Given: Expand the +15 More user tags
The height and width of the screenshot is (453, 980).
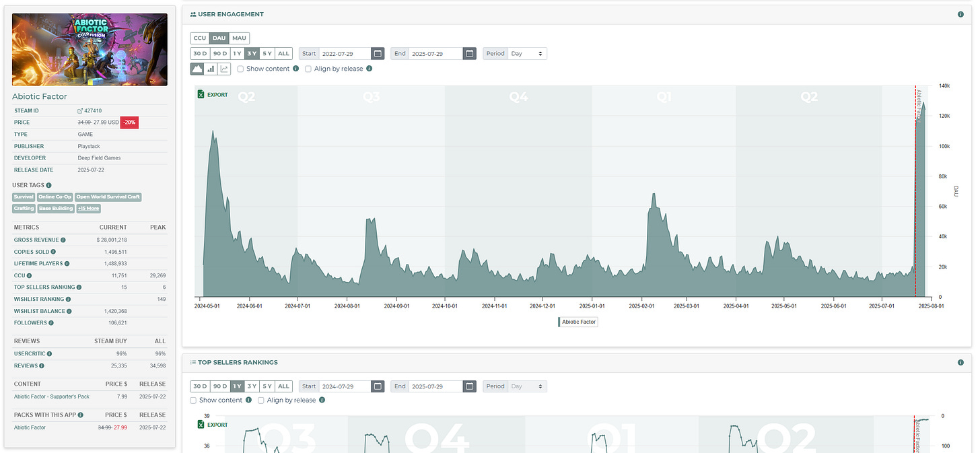Looking at the screenshot, I should pyautogui.click(x=89, y=209).
